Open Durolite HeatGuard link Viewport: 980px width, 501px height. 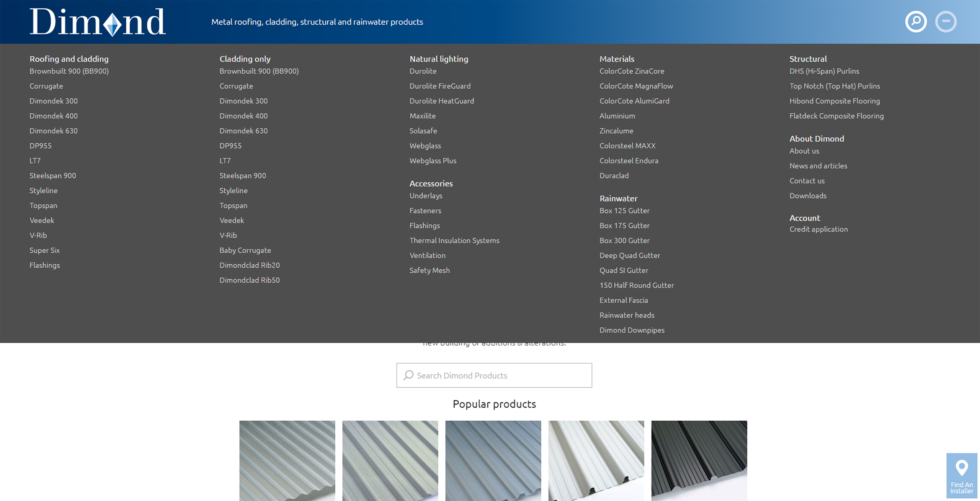[x=442, y=101]
